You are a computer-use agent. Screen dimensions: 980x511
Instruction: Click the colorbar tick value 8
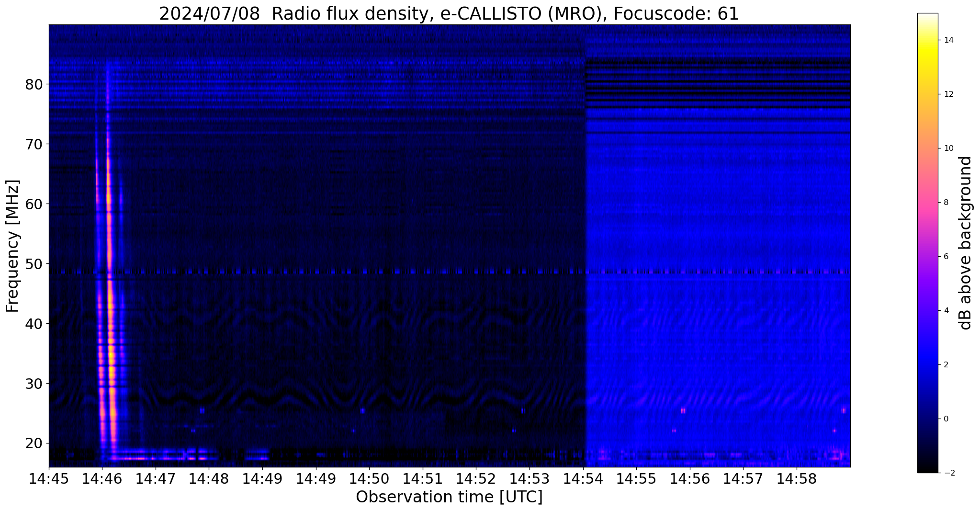click(945, 203)
